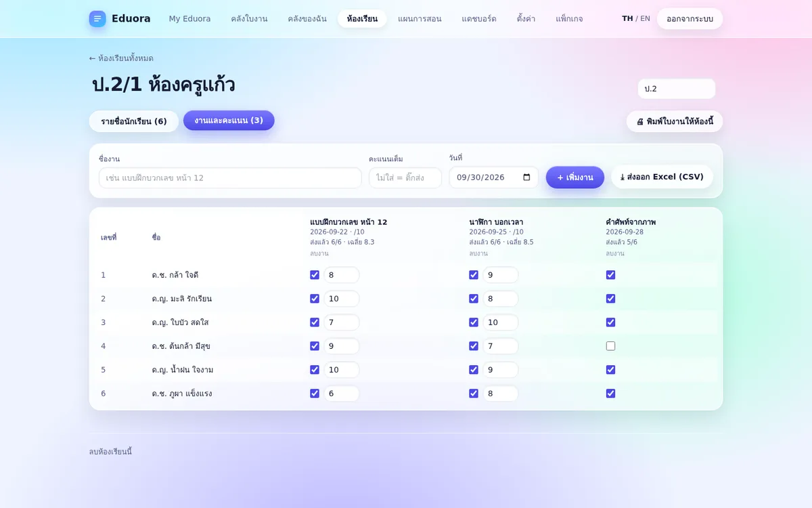Screen dimensions: 812x508
Task: Click the + เพิ่มงาน button
Action: pos(575,177)
